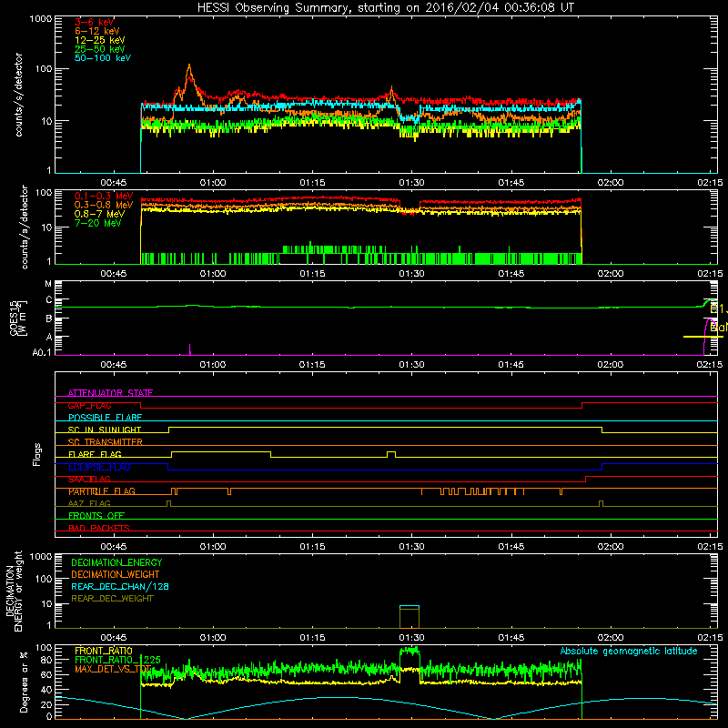Click 'Absolute geomagnetic latitude' label
Screen dimensions: 728x728
click(629, 651)
